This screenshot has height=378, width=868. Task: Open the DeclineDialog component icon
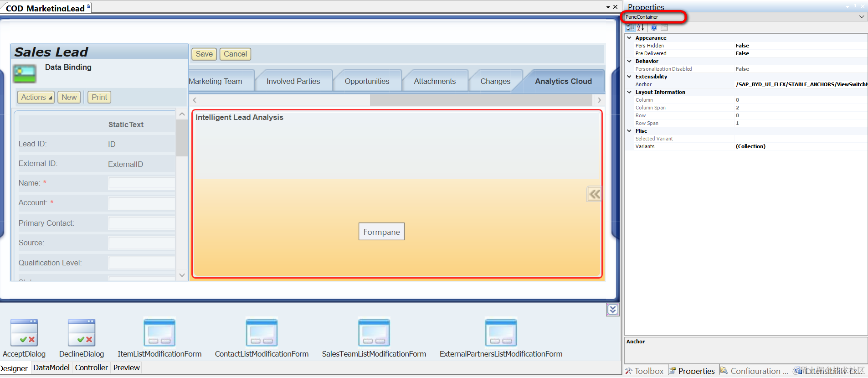[82, 333]
